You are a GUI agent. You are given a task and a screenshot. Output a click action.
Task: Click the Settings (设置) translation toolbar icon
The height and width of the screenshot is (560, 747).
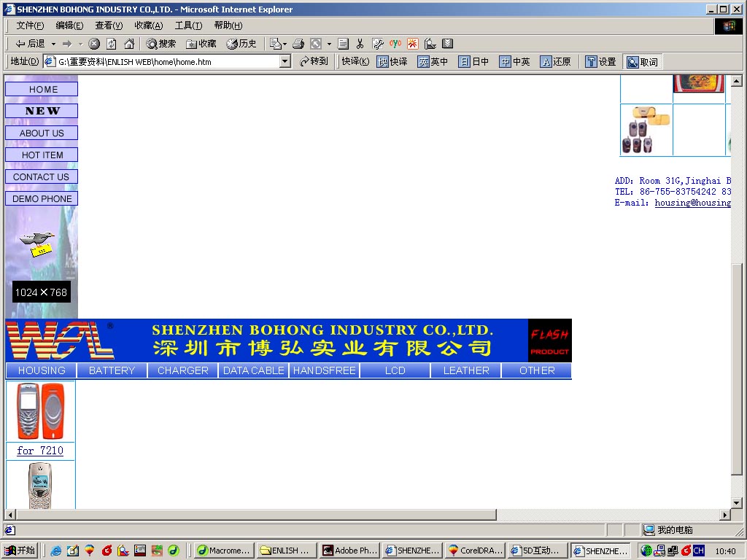point(601,62)
